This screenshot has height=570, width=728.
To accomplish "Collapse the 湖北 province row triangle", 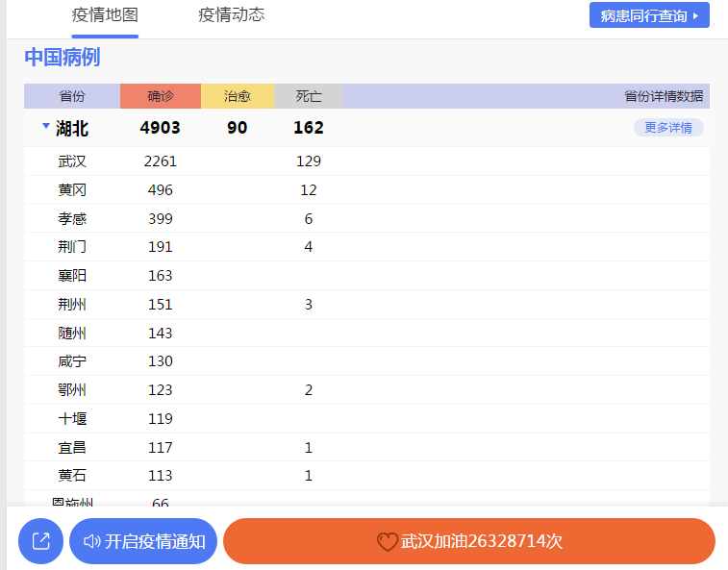I will pos(45,126).
